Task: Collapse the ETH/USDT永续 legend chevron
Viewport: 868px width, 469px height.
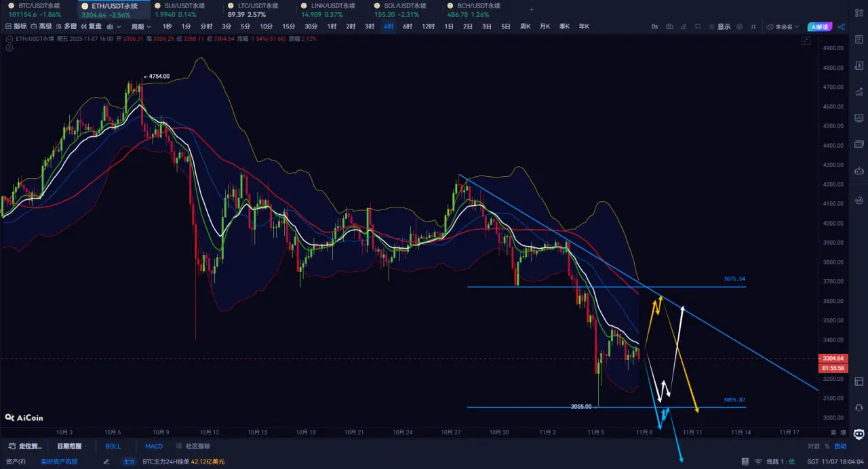Action: coord(9,39)
